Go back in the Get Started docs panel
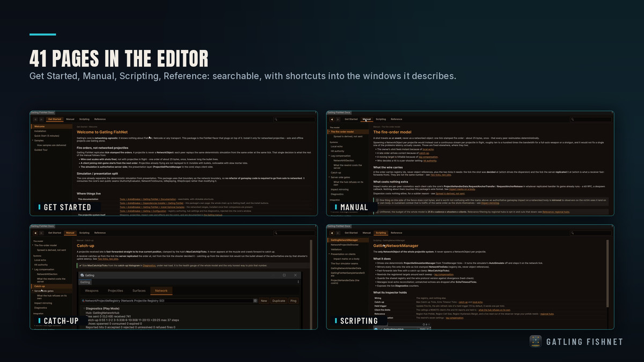644x362 pixels. [35, 120]
